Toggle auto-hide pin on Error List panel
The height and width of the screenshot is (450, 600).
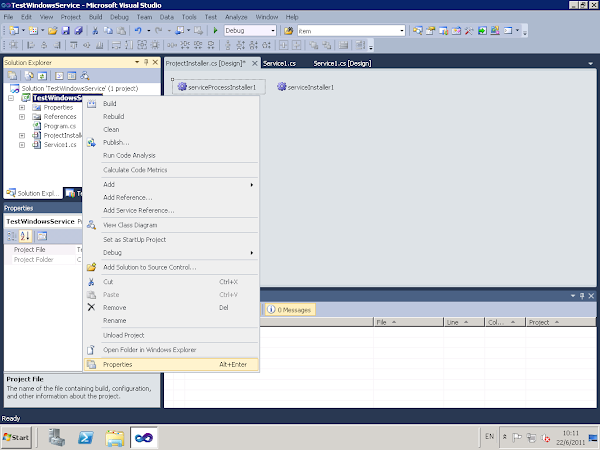click(x=582, y=296)
